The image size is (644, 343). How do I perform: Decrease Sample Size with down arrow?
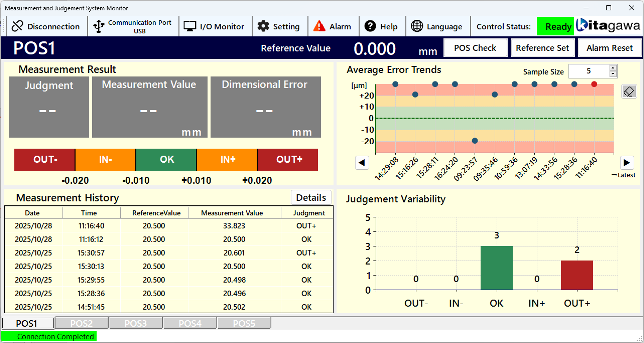(613, 74)
